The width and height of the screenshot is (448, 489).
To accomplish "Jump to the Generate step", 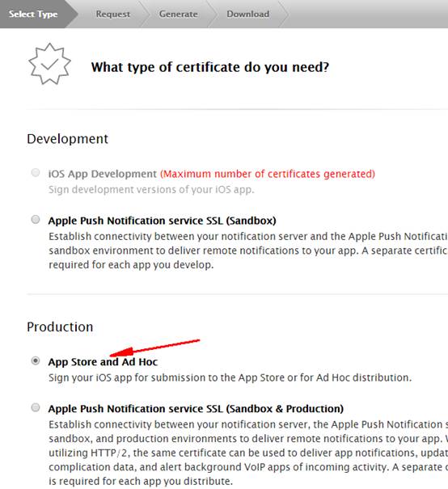I will coord(179,14).
